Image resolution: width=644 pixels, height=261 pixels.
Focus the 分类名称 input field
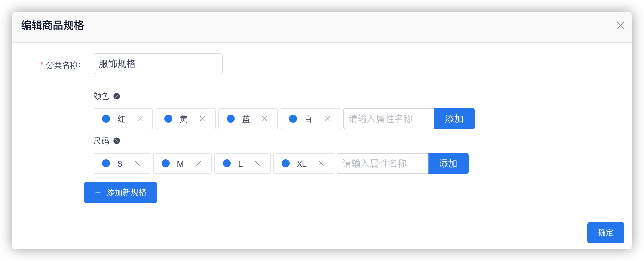click(x=158, y=64)
